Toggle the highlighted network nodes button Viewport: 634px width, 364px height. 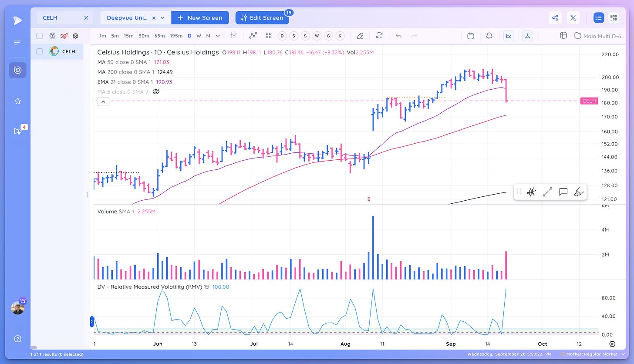[527, 36]
